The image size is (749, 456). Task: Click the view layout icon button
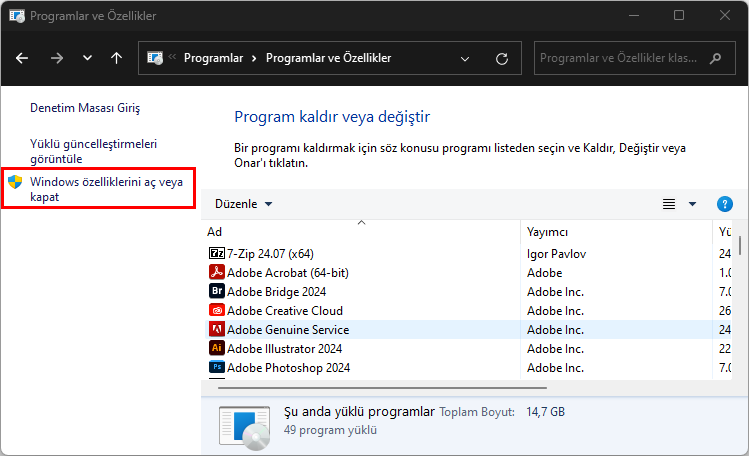pyautogui.click(x=669, y=204)
